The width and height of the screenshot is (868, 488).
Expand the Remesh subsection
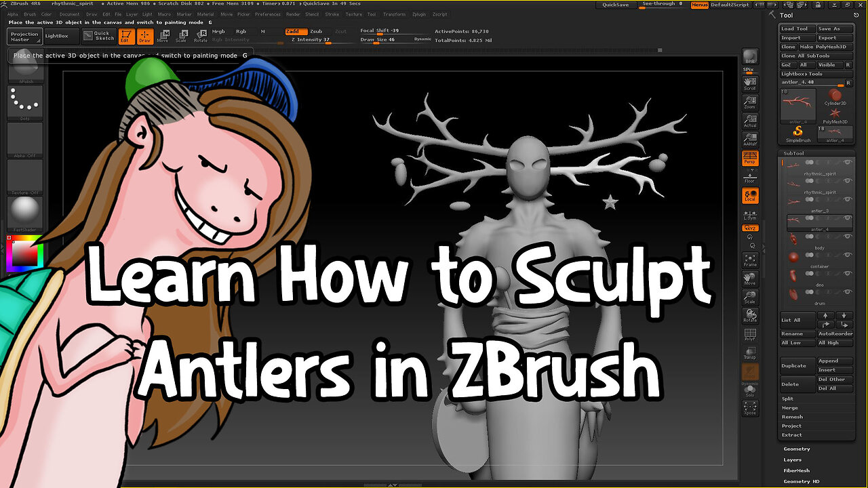point(791,417)
